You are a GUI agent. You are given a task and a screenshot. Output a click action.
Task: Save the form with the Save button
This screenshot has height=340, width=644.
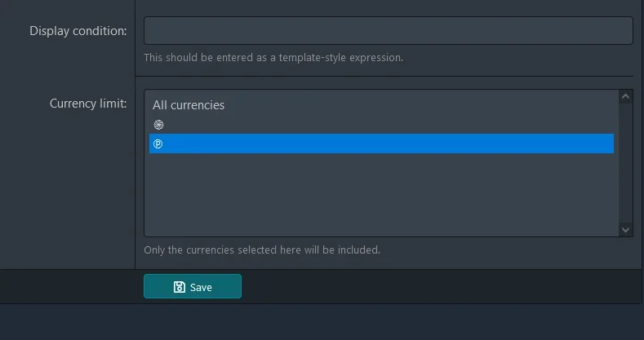193,286
